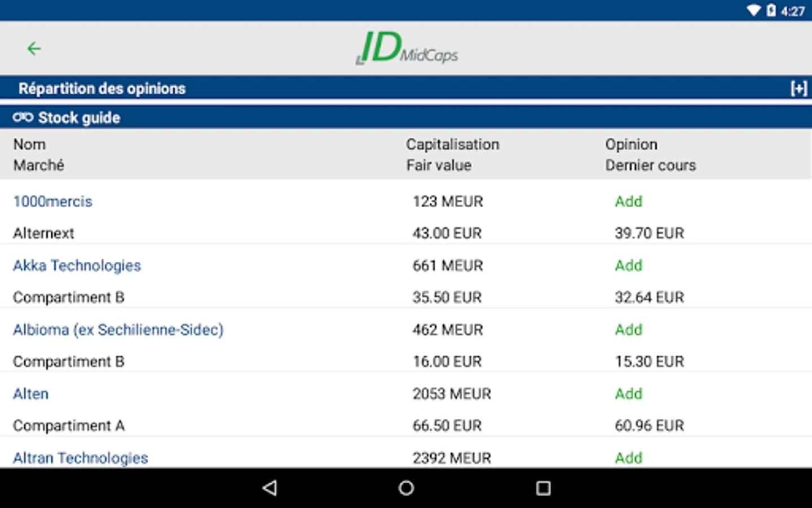Expand Répartition des opinions with [+]

point(798,89)
